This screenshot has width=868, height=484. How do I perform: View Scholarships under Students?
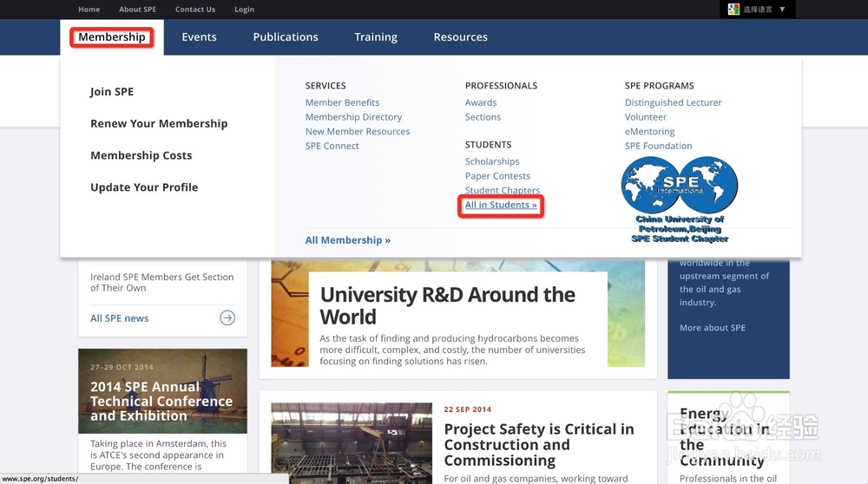492,161
